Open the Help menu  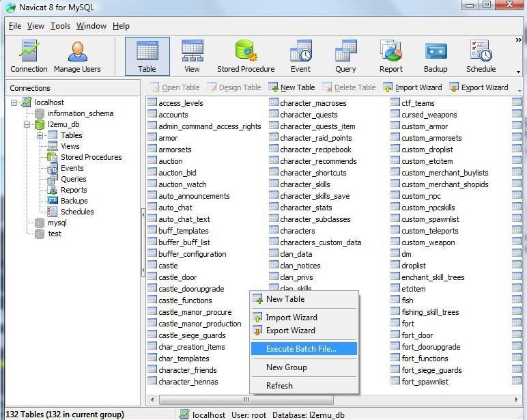(121, 26)
